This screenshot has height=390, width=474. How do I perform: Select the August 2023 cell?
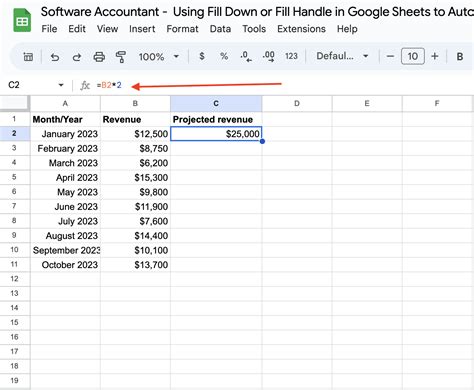[x=65, y=236]
